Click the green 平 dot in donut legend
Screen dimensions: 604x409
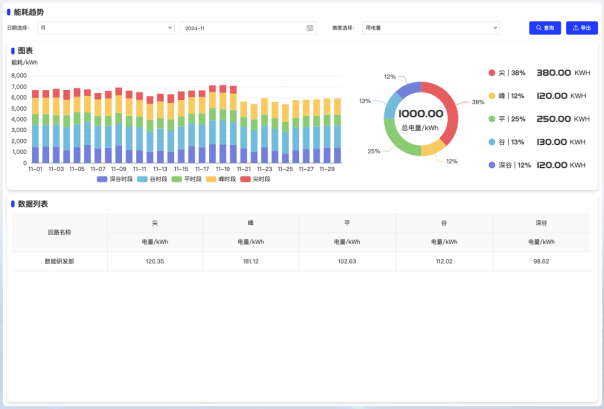[492, 119]
